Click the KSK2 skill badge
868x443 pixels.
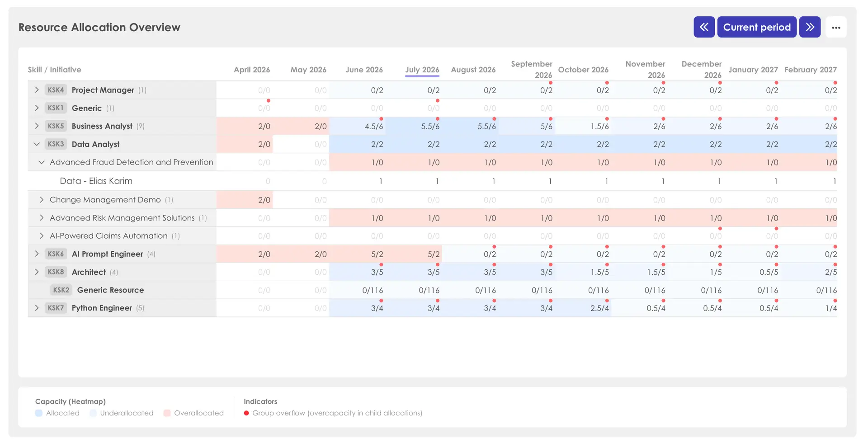pos(61,290)
